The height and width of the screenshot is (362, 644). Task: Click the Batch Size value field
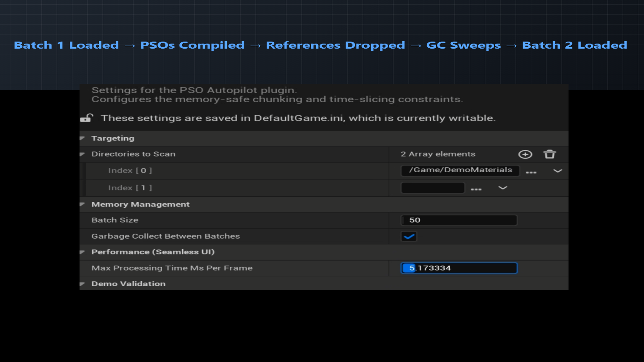point(459,220)
